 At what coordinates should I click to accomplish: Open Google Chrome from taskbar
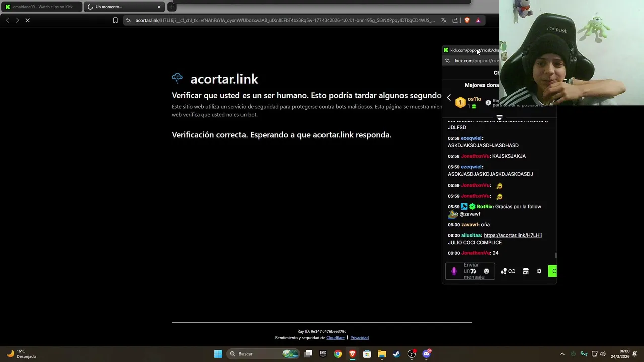tap(338, 354)
